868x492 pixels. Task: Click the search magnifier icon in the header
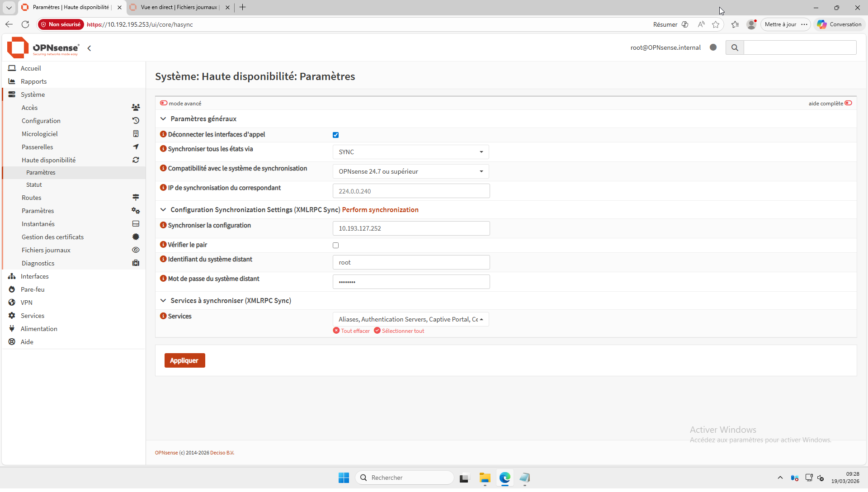(x=735, y=47)
